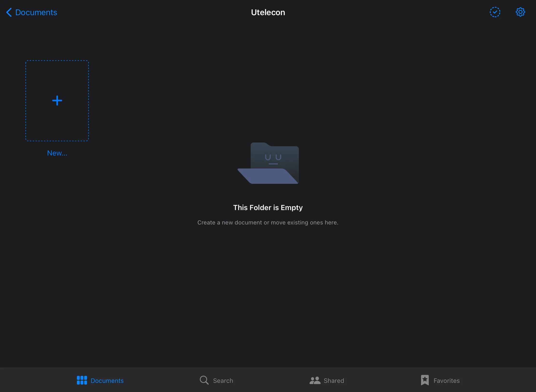Click the blue plus icon
Screen dimensions: 536x392
pyautogui.click(x=57, y=101)
